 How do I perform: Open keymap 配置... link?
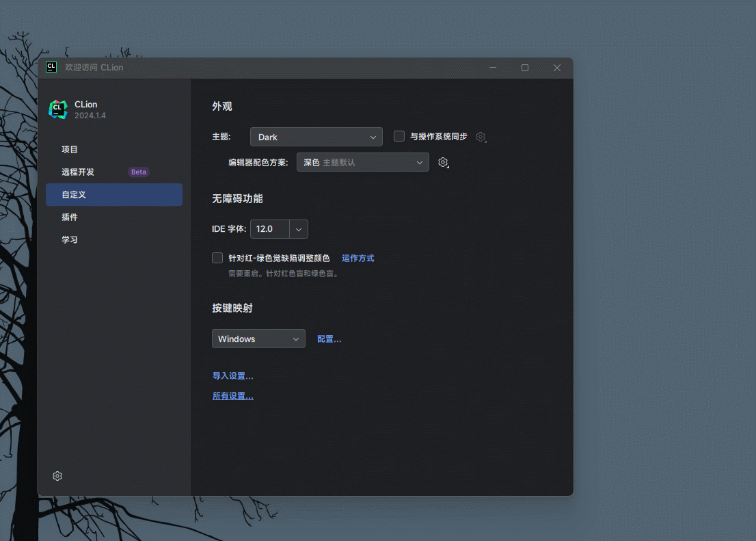pos(329,339)
